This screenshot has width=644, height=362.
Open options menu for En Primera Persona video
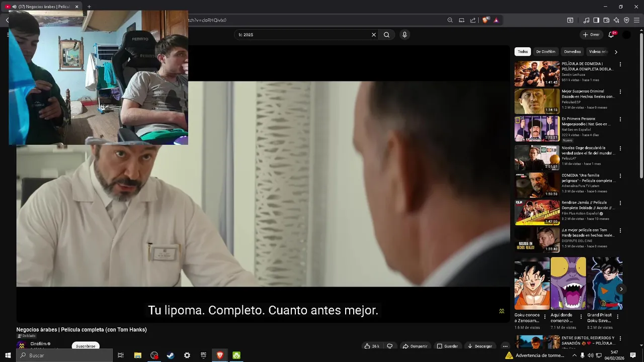(620, 120)
